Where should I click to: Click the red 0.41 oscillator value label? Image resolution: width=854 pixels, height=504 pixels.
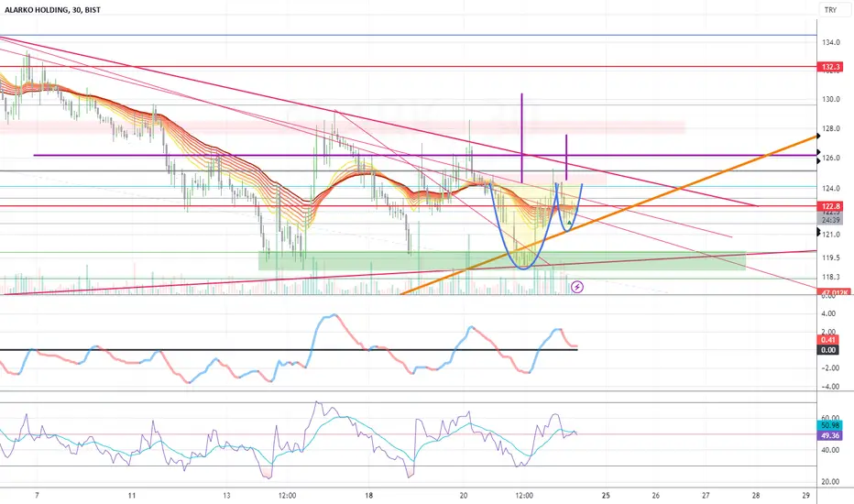pos(828,340)
